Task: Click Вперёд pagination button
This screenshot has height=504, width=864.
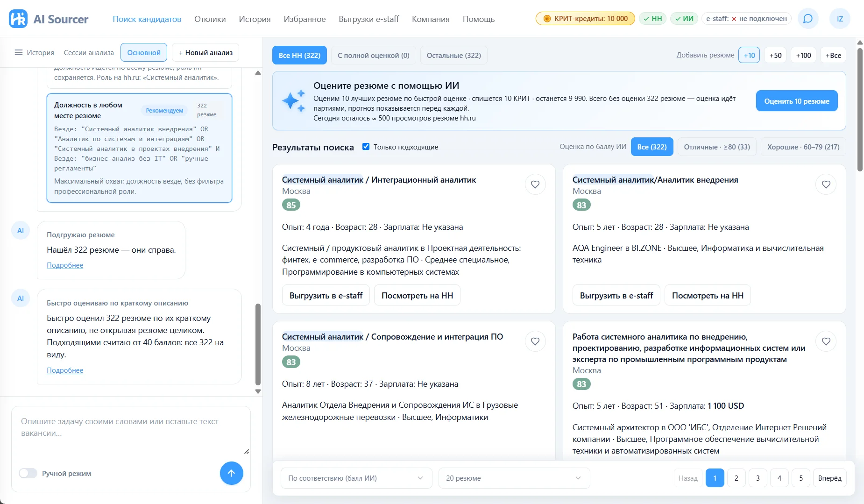Action: pos(830,478)
